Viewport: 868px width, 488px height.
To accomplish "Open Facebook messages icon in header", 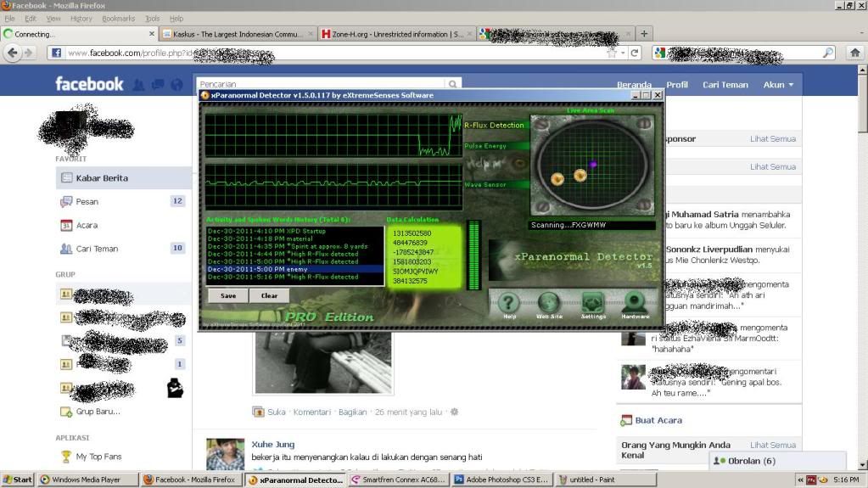I will 158,85.
